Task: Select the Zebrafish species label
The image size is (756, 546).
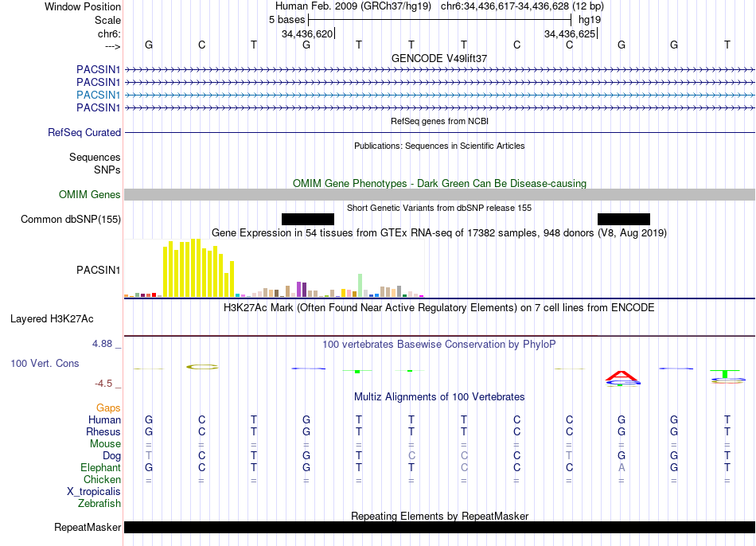Action: click(99, 504)
